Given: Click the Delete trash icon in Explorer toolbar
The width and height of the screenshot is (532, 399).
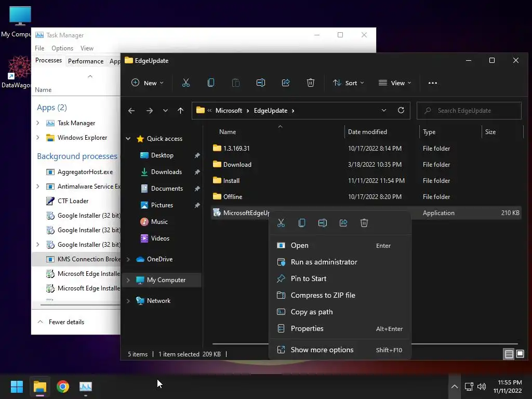Looking at the screenshot, I should point(311,83).
